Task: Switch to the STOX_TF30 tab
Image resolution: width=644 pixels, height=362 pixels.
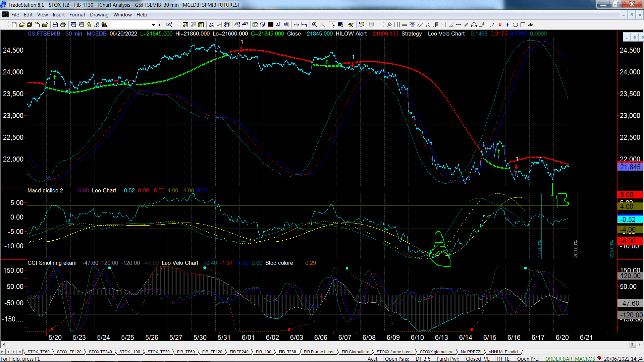Action: [159, 352]
